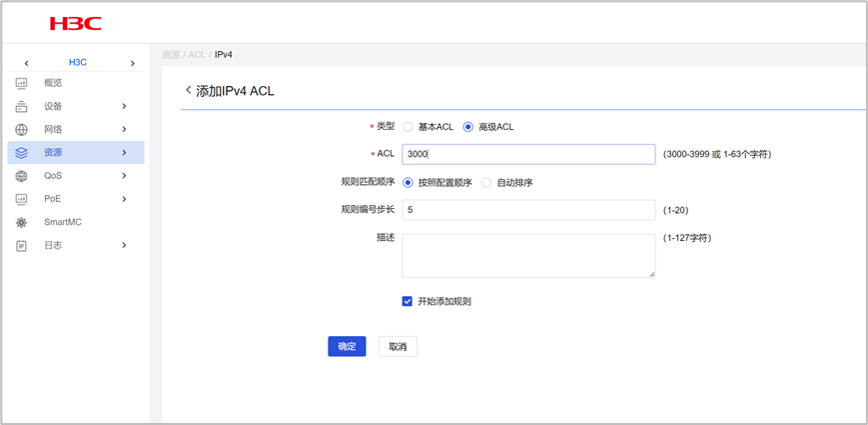The image size is (868, 425).
Task: Click the H3C device name in sidebar
Action: point(78,63)
